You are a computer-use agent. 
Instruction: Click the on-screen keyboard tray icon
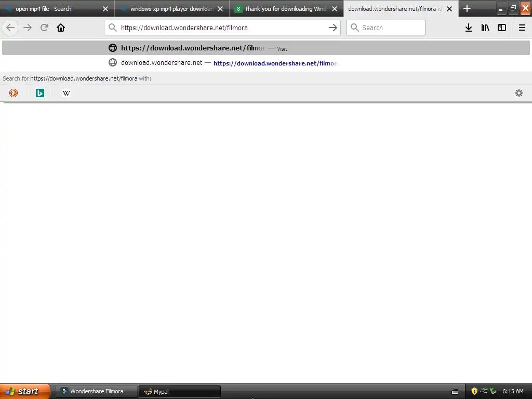(455, 392)
